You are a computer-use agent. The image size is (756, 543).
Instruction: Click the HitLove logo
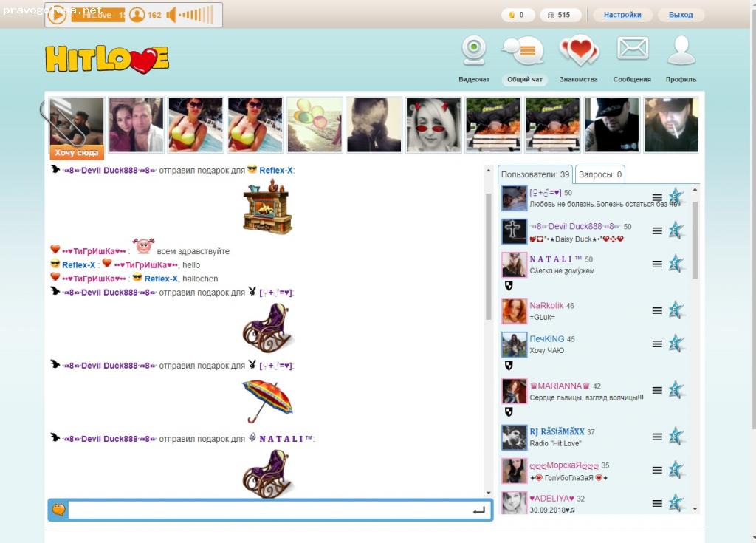(106, 60)
